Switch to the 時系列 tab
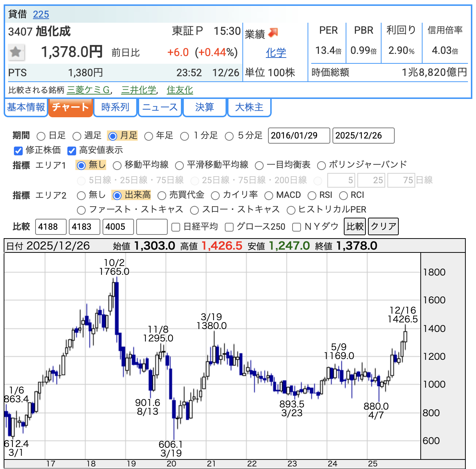The image size is (476, 469). [x=115, y=107]
